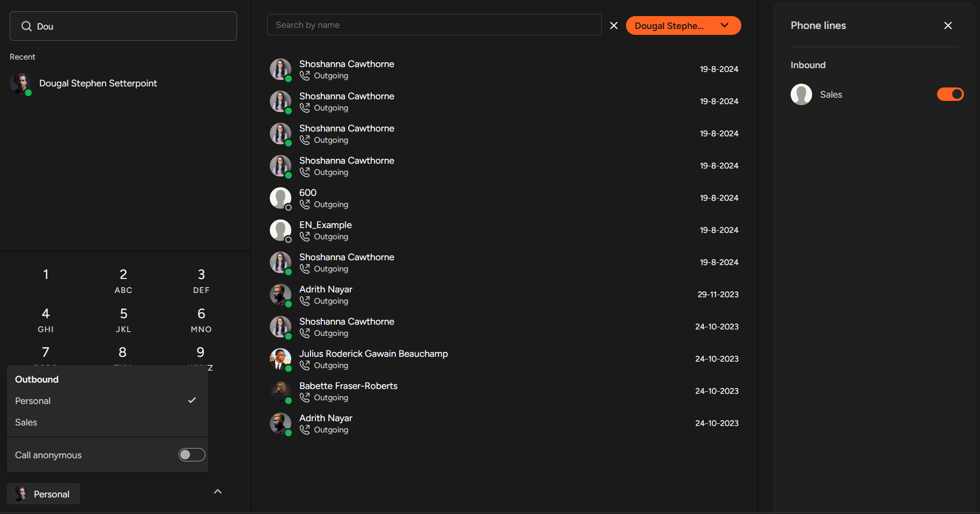The height and width of the screenshot is (514, 980).
Task: Click the Outbound menu header
Action: click(x=36, y=379)
